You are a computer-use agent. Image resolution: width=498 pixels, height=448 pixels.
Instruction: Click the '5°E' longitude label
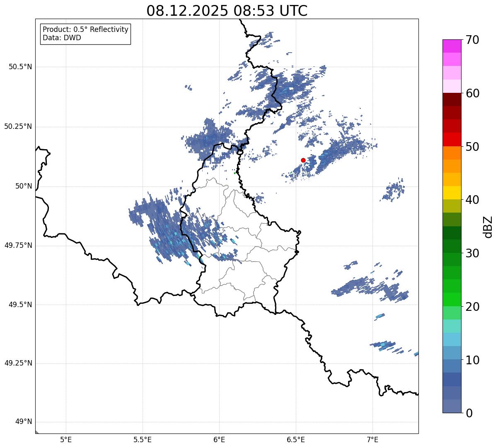click(66, 439)
